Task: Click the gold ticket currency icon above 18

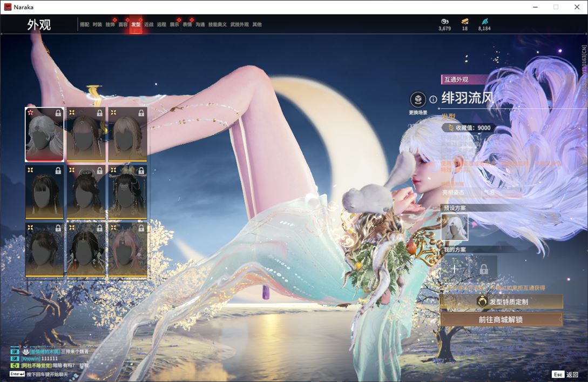Action: (465, 22)
